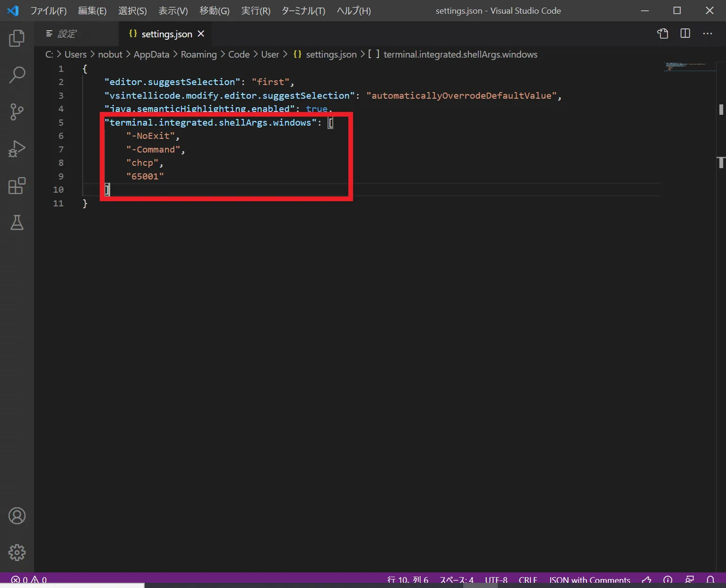Click the Users breadcrumb segment
Image resolution: width=726 pixels, height=588 pixels.
click(x=76, y=54)
